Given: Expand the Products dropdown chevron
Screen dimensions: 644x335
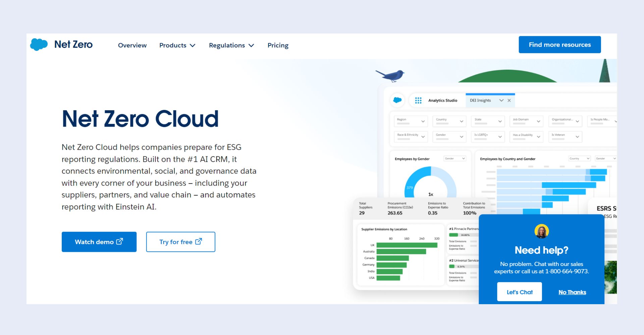Looking at the screenshot, I should [193, 46].
